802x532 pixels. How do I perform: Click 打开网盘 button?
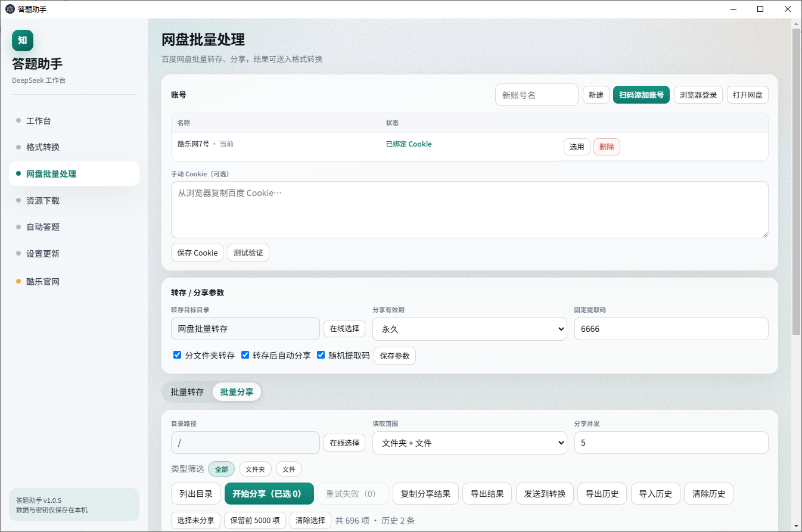click(748, 95)
